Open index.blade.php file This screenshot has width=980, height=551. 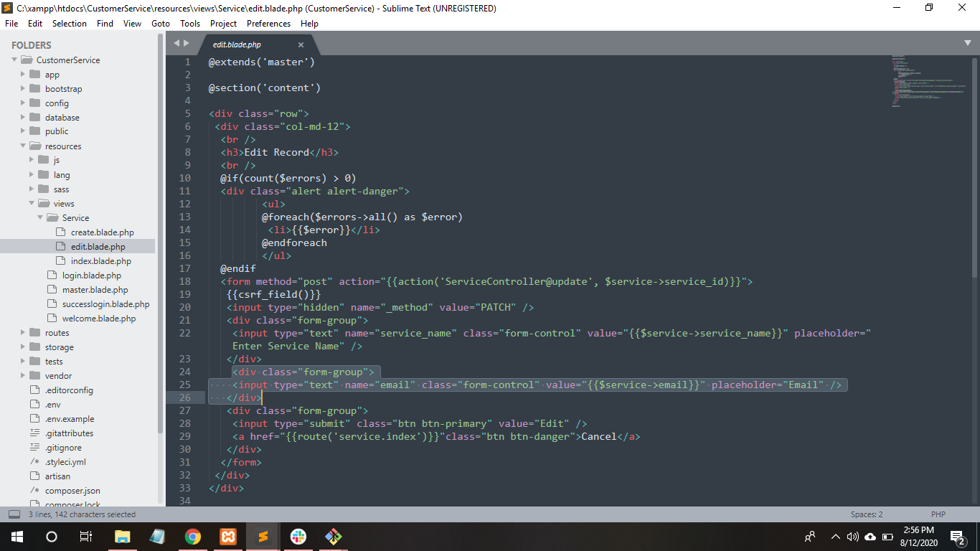pyautogui.click(x=100, y=261)
